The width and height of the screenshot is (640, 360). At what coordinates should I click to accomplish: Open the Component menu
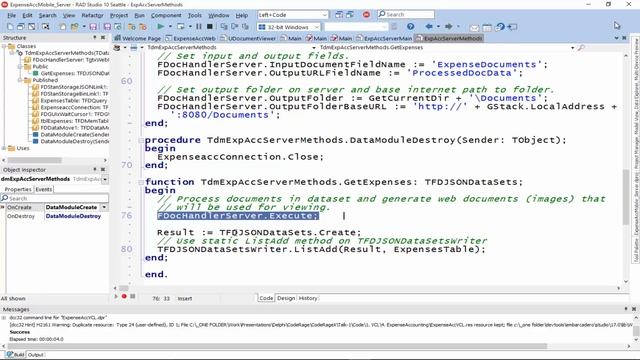click(166, 15)
